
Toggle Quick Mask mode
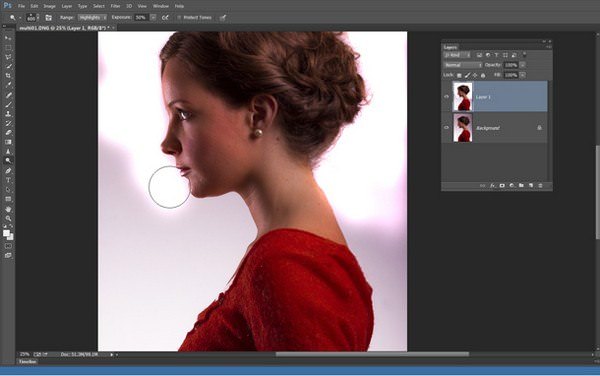click(x=8, y=246)
